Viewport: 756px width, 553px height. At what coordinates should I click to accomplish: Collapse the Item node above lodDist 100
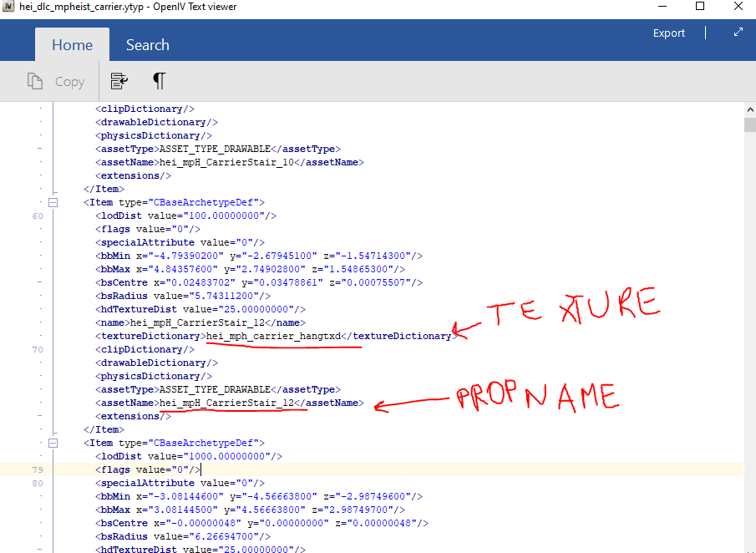53,202
